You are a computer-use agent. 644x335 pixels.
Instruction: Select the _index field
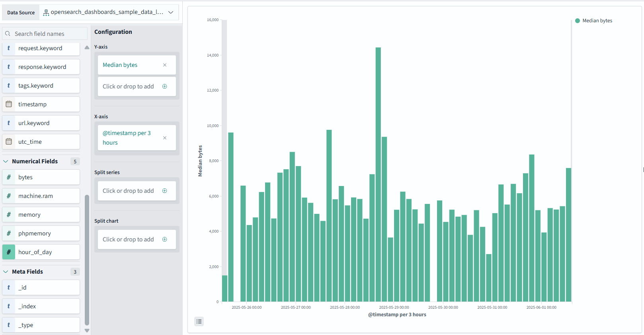point(41,306)
